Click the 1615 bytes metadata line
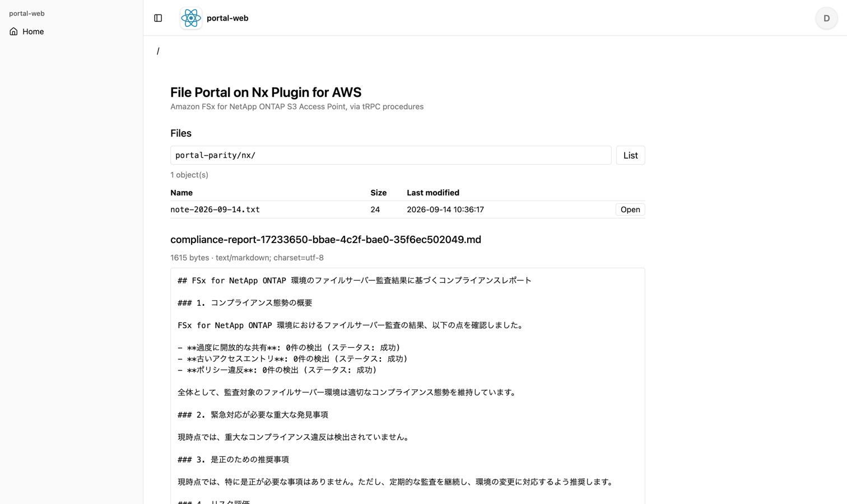Image resolution: width=847 pixels, height=504 pixels. 247,258
